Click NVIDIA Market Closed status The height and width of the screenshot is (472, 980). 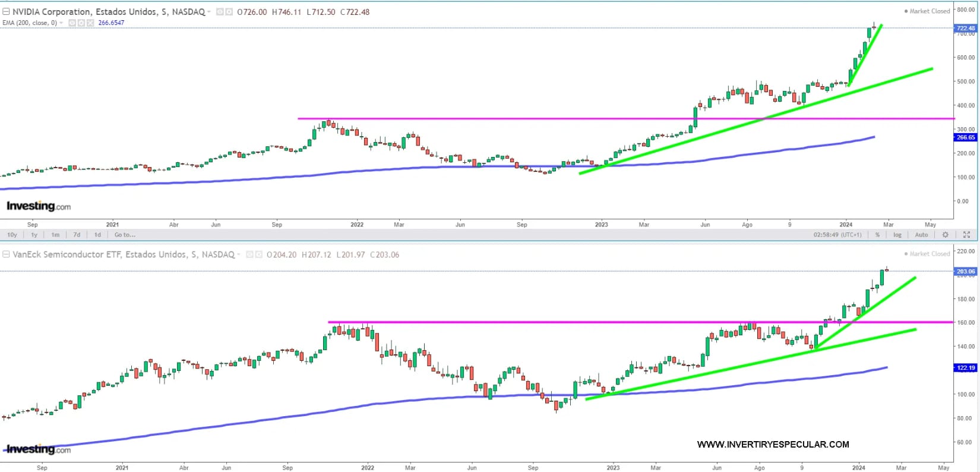[x=927, y=11]
